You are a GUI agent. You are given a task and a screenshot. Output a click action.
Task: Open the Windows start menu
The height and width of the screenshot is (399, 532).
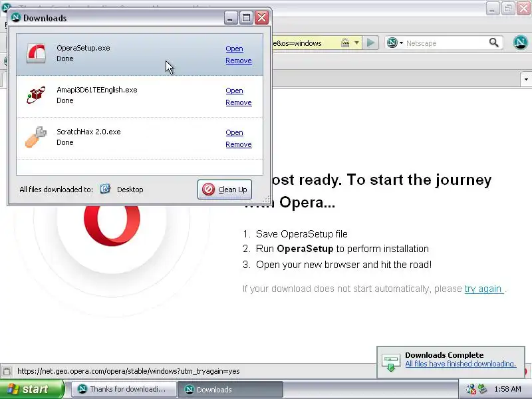pos(31,389)
